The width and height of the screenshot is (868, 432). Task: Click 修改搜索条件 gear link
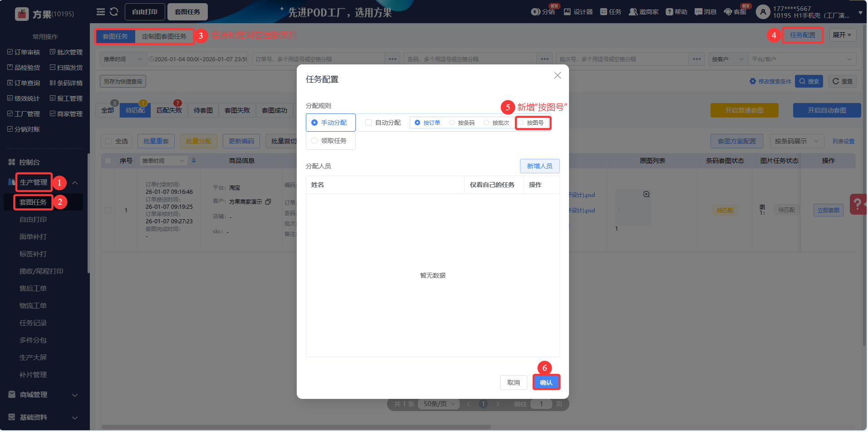pos(770,82)
